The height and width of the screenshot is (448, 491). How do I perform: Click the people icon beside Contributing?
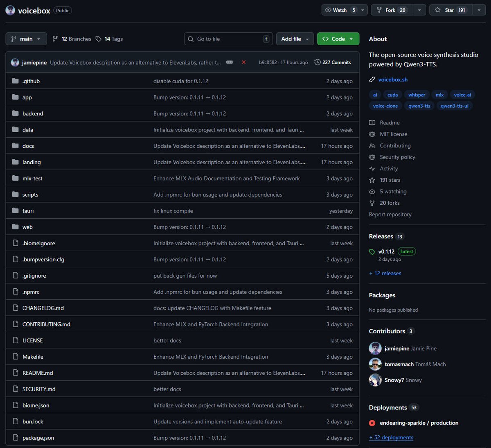point(372,145)
